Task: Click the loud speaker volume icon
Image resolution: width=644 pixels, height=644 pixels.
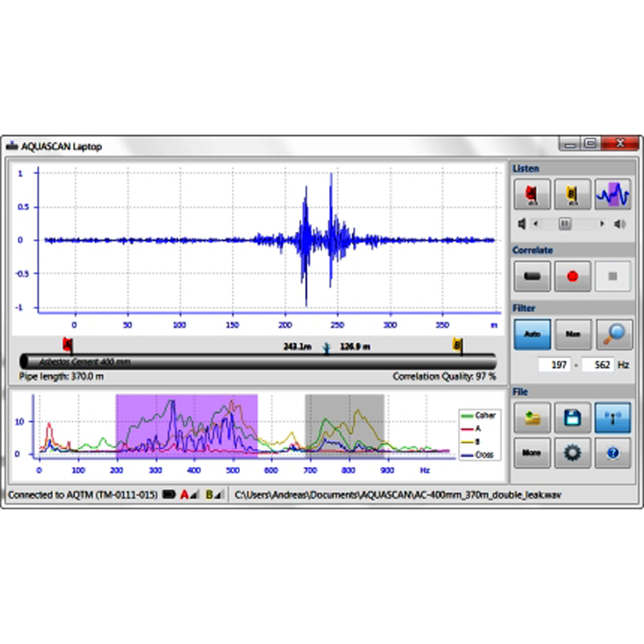Action: tap(620, 224)
